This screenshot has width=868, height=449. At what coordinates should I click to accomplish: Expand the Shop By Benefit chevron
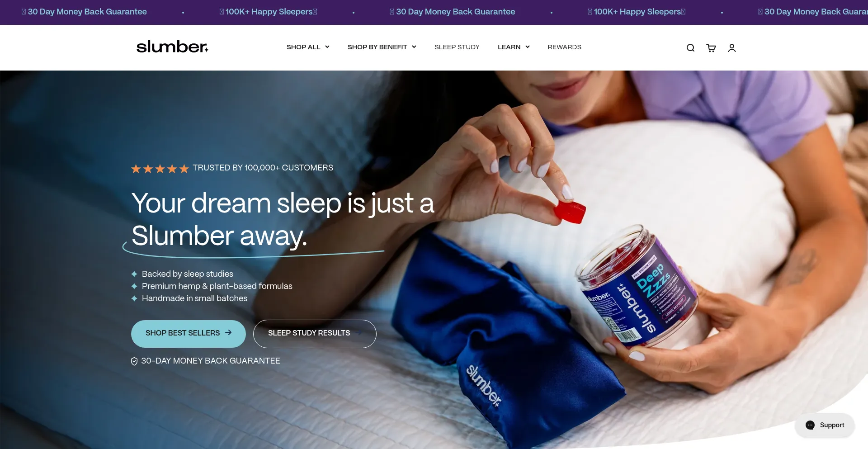pos(414,47)
